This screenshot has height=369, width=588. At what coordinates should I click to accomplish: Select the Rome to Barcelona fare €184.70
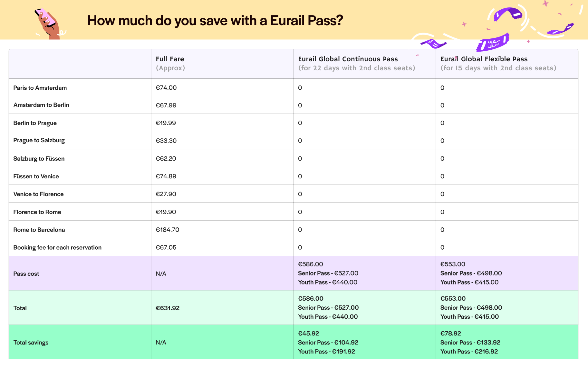click(168, 229)
